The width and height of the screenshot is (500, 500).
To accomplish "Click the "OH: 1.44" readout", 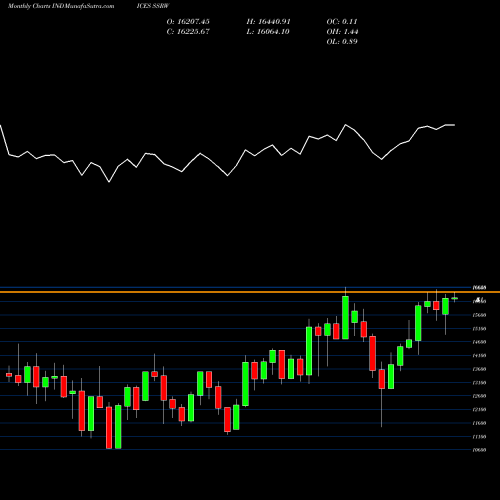I will tap(342, 32).
